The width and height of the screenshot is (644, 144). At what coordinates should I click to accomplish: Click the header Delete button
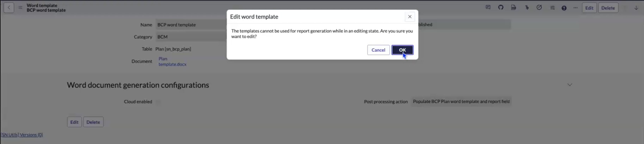(608, 8)
